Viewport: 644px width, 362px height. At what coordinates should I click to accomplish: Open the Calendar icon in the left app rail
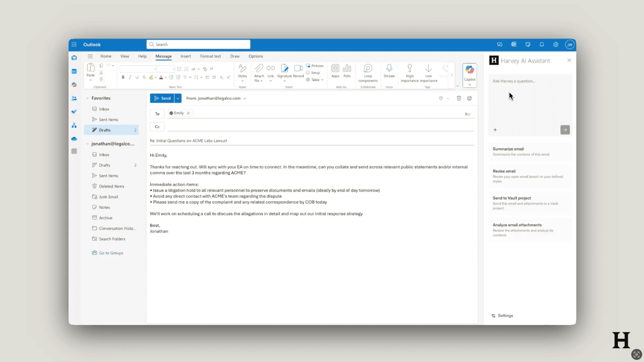coord(74,71)
